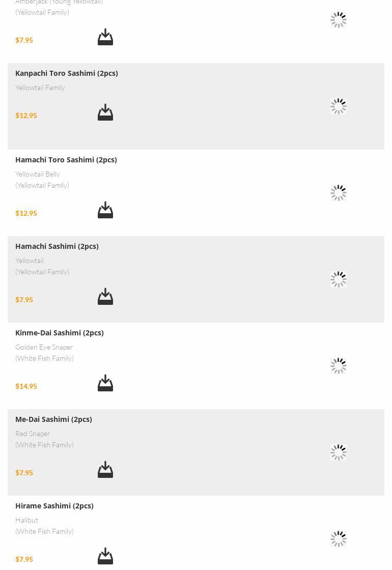Click Hirame Sashimi loading image thumbnail
The width and height of the screenshot is (392, 570).
(339, 539)
